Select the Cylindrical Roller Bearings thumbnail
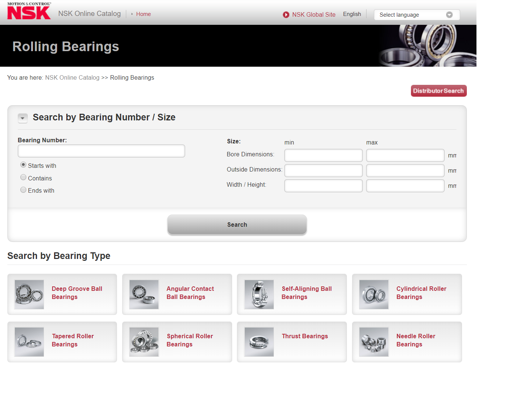 tap(374, 294)
